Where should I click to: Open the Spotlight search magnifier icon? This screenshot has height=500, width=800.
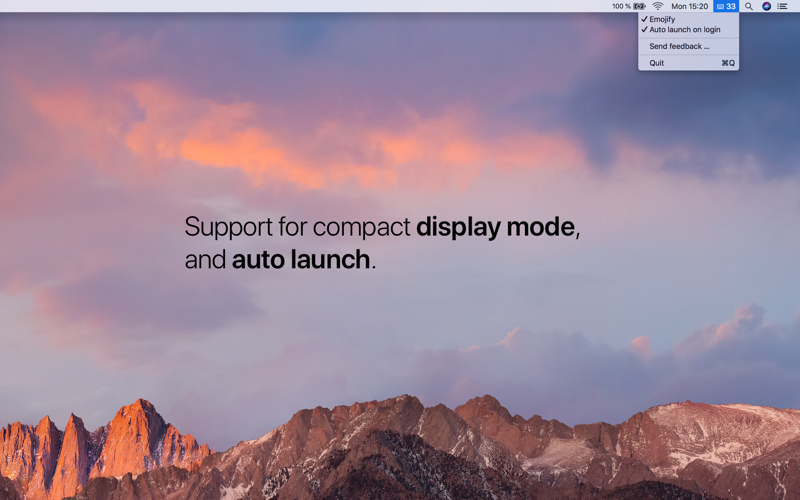(748, 6)
